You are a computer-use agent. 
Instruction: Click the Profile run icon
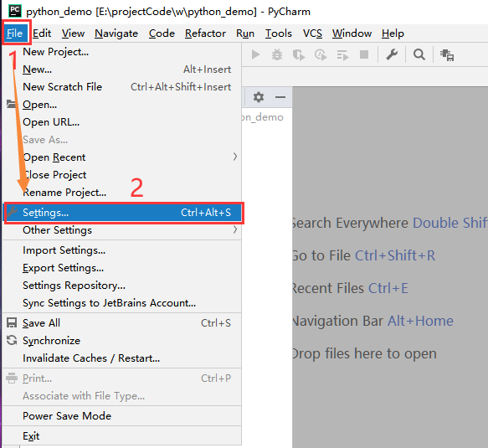[x=321, y=55]
